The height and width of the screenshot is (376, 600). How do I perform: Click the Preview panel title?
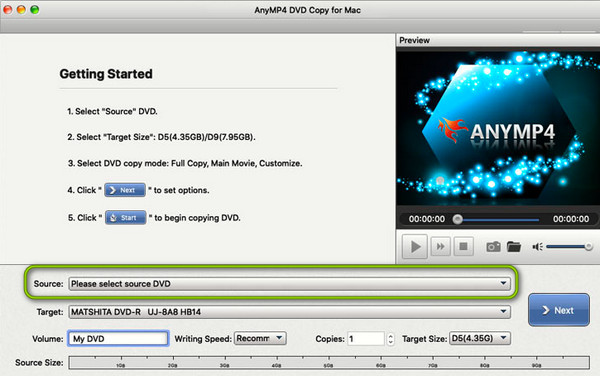click(414, 40)
